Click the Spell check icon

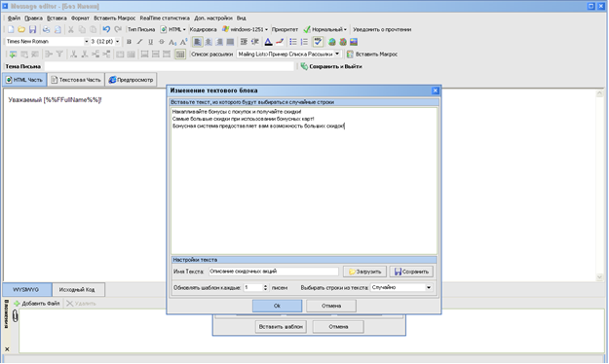(318, 42)
